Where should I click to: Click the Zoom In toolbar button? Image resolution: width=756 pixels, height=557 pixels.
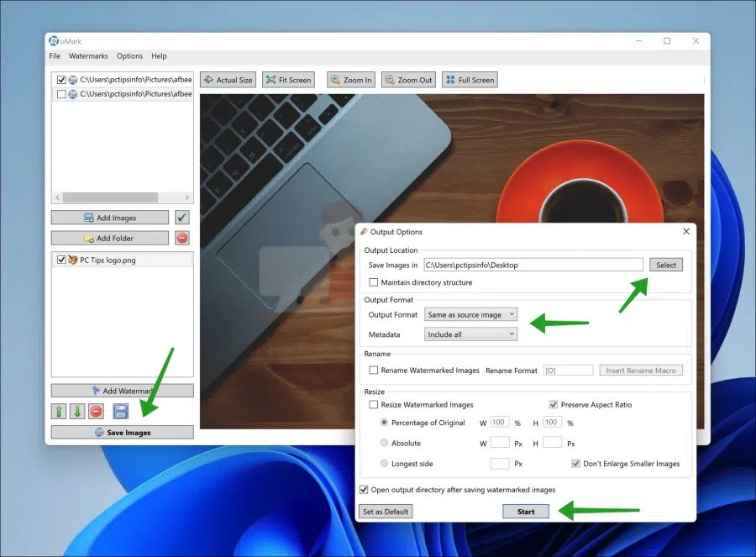pos(351,80)
